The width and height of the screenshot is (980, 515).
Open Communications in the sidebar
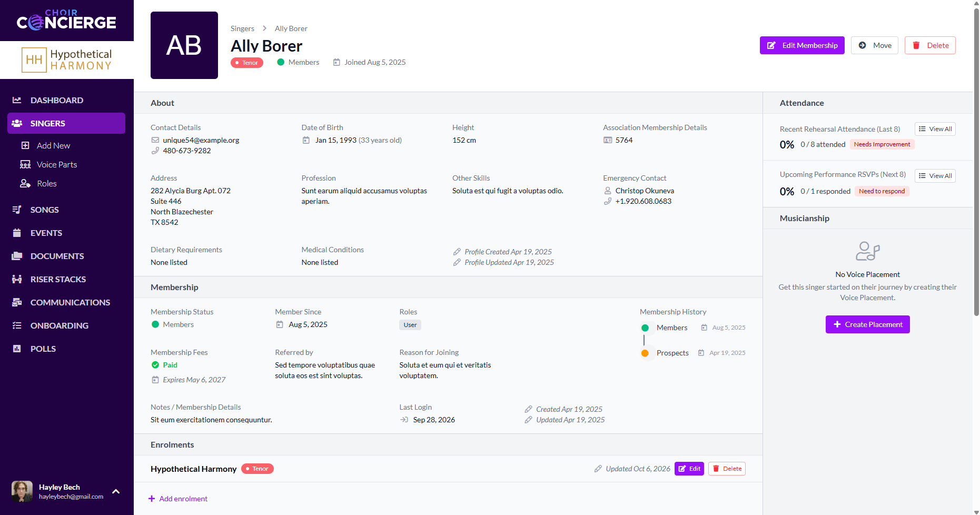(66, 302)
